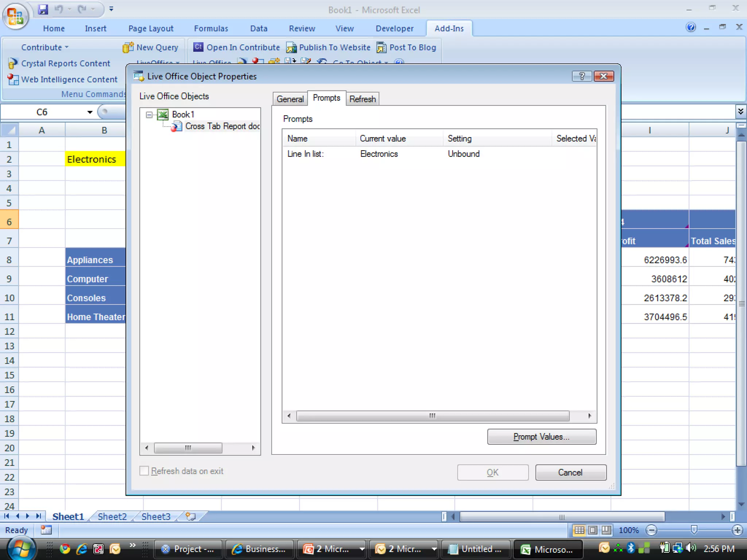Screen dimensions: 747x560
Task: Click the zoom out minus button
Action: tap(651, 530)
